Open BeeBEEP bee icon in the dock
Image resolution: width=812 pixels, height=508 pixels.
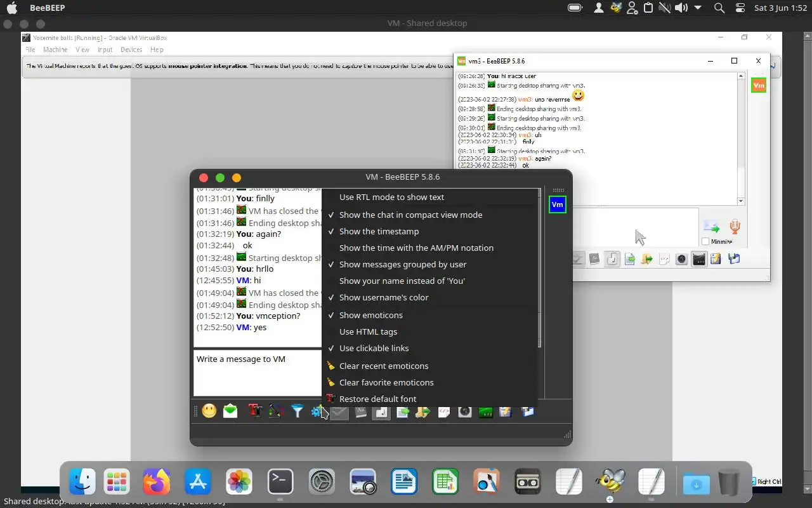click(x=610, y=481)
